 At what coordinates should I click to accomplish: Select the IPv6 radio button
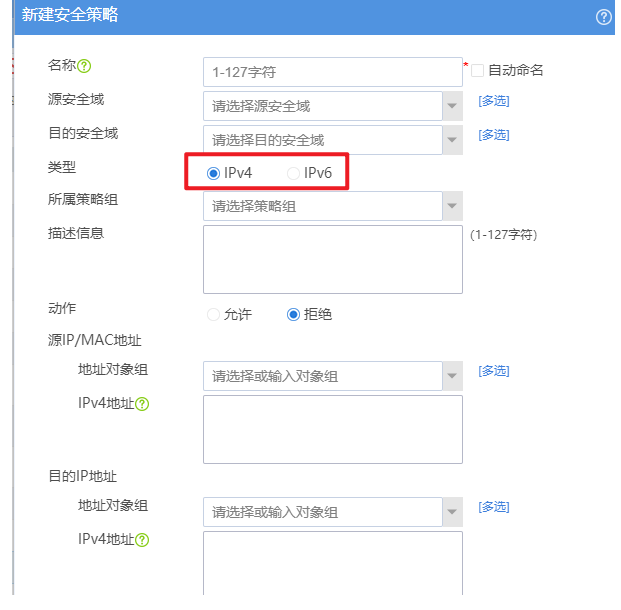(x=293, y=174)
